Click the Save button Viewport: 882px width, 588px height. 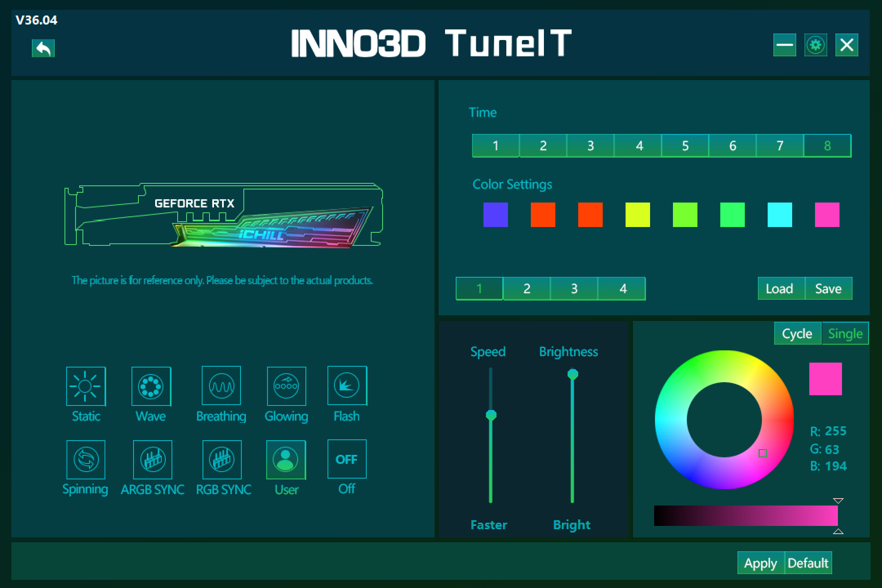(x=829, y=289)
